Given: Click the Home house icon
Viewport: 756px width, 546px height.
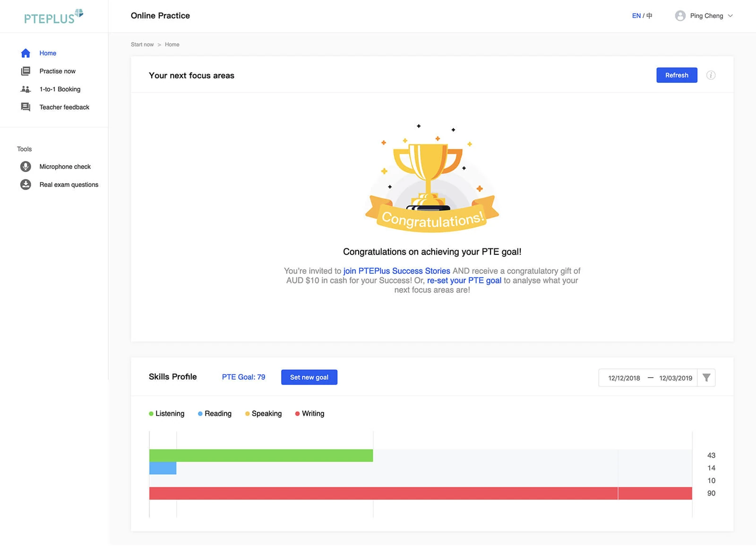Looking at the screenshot, I should pos(26,53).
